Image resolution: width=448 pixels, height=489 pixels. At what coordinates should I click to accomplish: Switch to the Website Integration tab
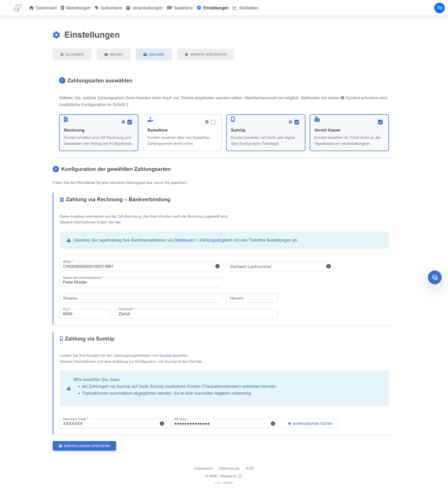tap(205, 54)
